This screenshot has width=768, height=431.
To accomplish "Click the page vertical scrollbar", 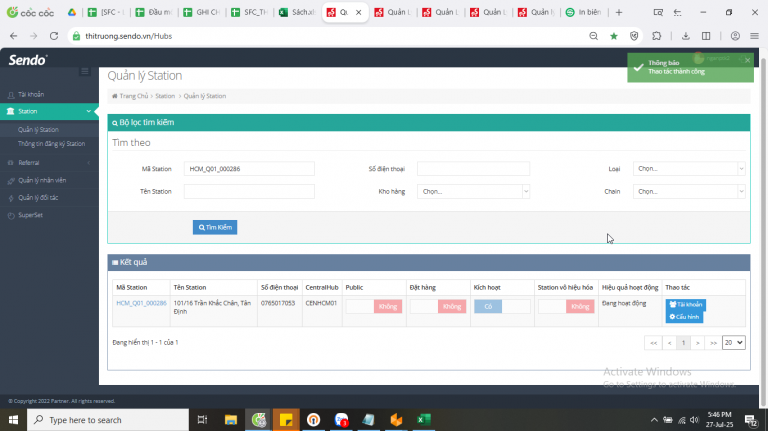I will point(763,230).
